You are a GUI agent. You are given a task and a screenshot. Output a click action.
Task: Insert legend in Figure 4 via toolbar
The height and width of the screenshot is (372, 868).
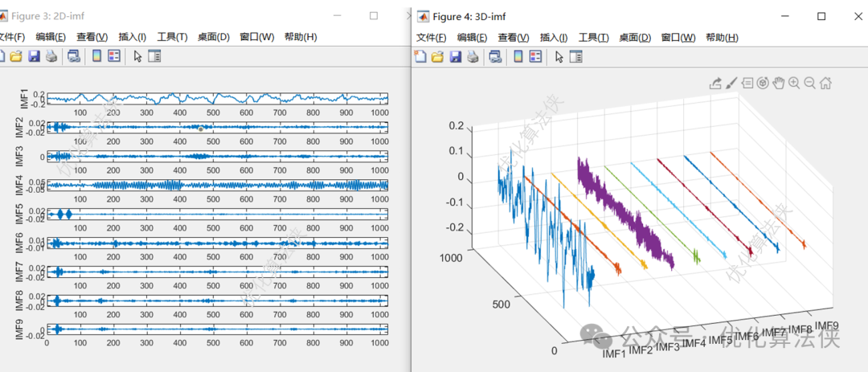[535, 56]
